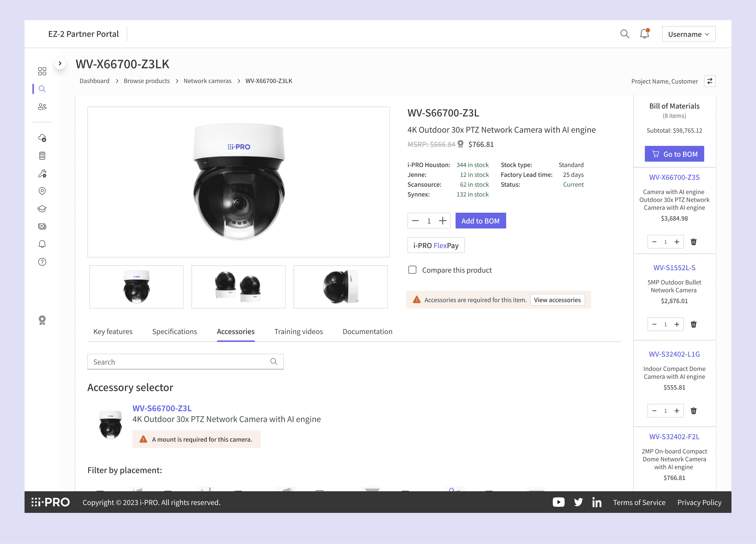Open the Username dropdown menu
Screen dimensions: 756x544
pos(688,34)
